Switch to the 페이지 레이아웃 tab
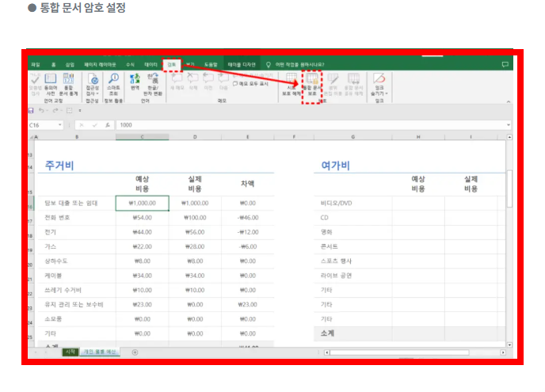 point(100,65)
